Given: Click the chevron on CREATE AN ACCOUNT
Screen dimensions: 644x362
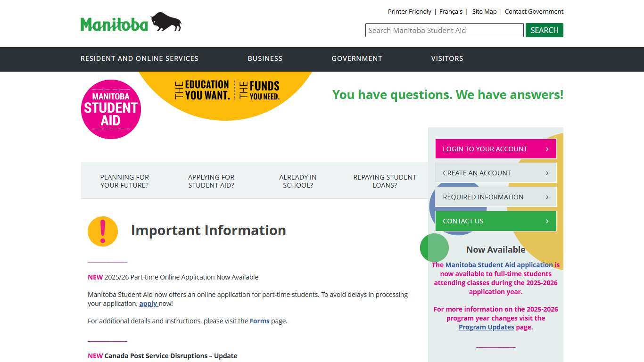Looking at the screenshot, I should pos(547,173).
